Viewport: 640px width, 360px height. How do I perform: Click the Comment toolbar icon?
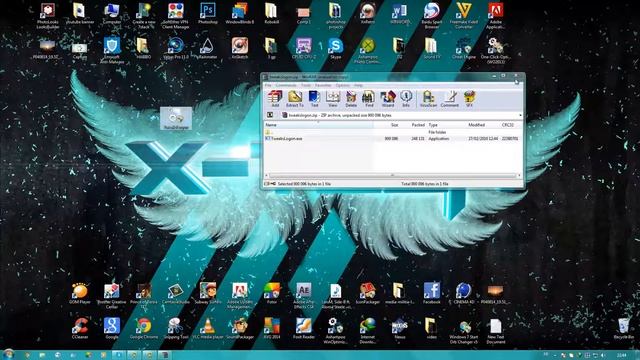click(450, 99)
